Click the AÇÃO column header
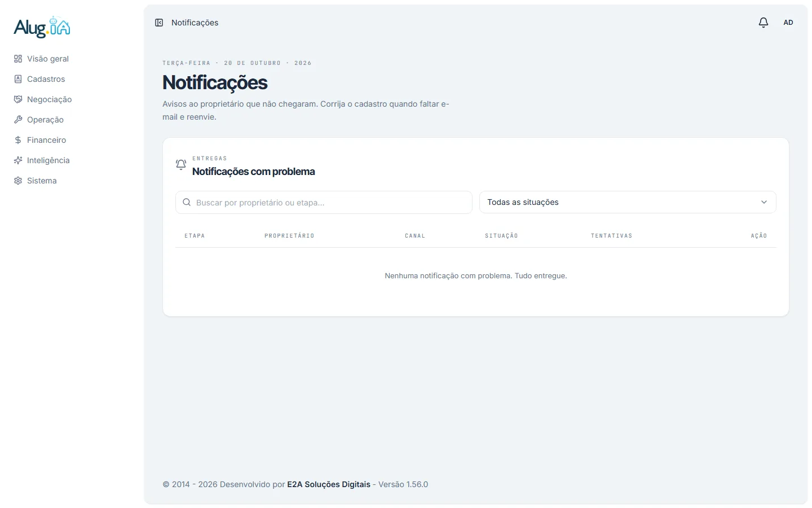812x508 pixels. pos(759,236)
